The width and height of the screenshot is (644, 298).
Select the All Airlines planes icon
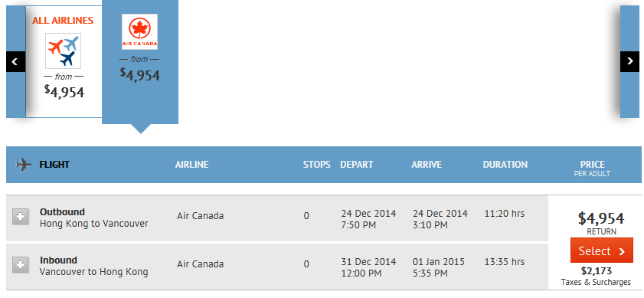coord(64,51)
